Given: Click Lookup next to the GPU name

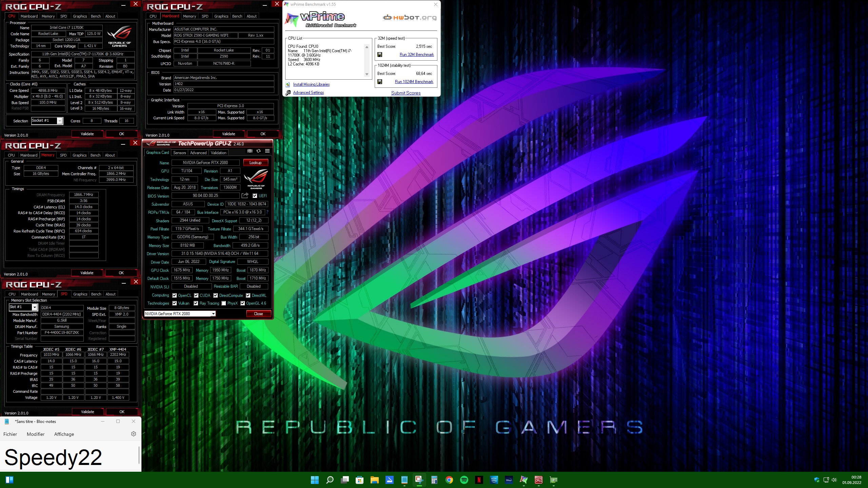Looking at the screenshot, I should pyautogui.click(x=256, y=163).
